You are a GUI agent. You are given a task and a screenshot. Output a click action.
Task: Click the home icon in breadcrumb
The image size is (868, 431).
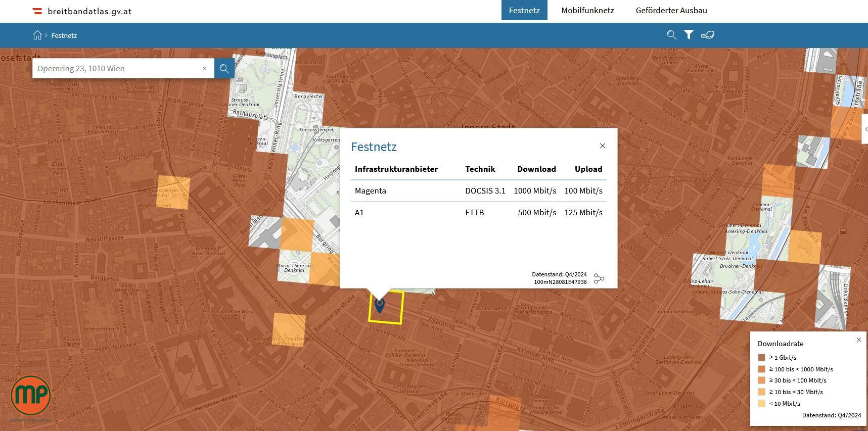point(37,35)
